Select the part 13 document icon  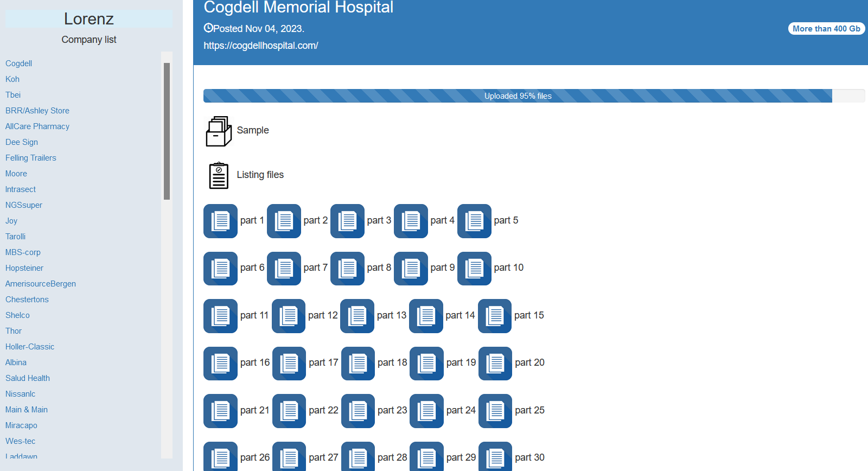click(357, 316)
